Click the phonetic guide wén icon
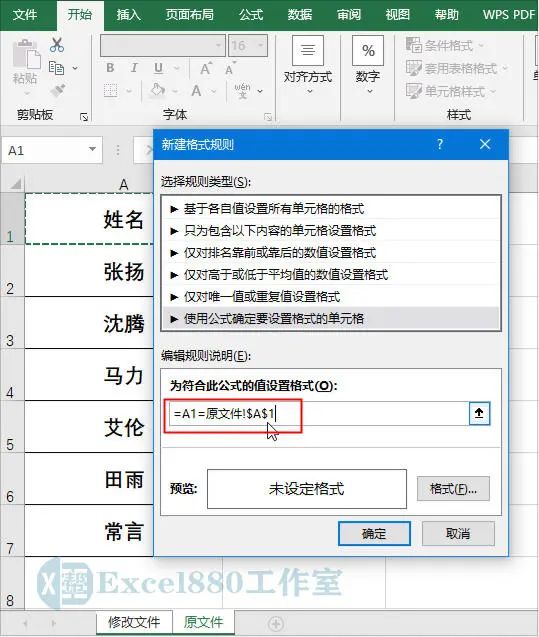The image size is (539, 637). pos(242,91)
